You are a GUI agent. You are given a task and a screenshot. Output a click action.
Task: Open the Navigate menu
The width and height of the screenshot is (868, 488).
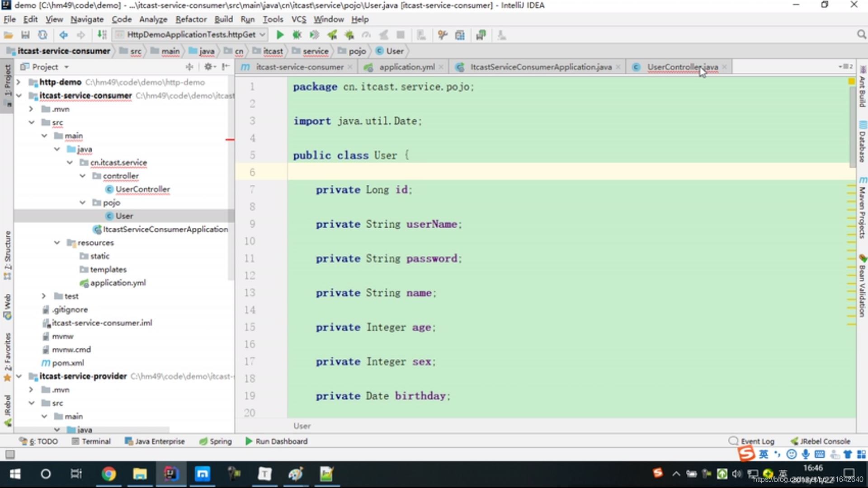(87, 19)
